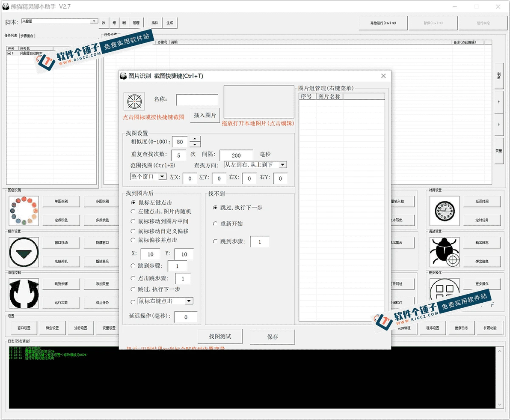This screenshot has height=420, width=510.
Task: Click the 图片名称 column header
Action: [329, 96]
